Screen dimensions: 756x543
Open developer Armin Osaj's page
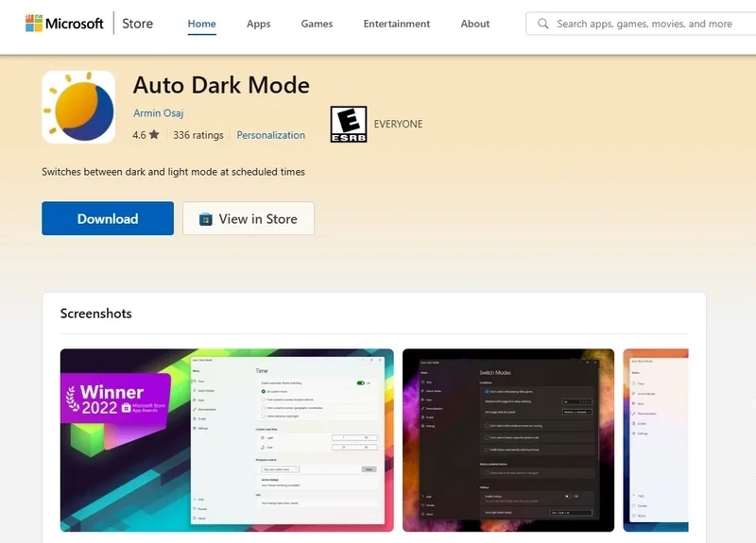pyautogui.click(x=158, y=113)
